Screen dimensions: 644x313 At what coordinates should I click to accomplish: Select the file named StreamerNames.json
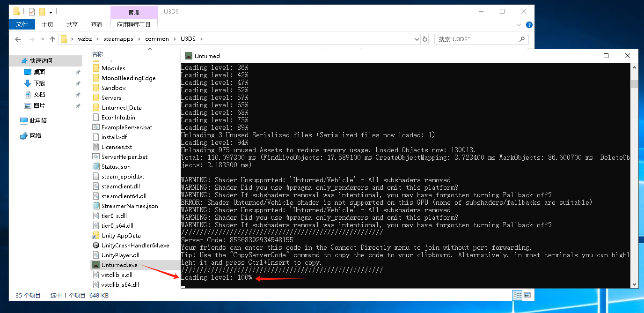(130, 206)
